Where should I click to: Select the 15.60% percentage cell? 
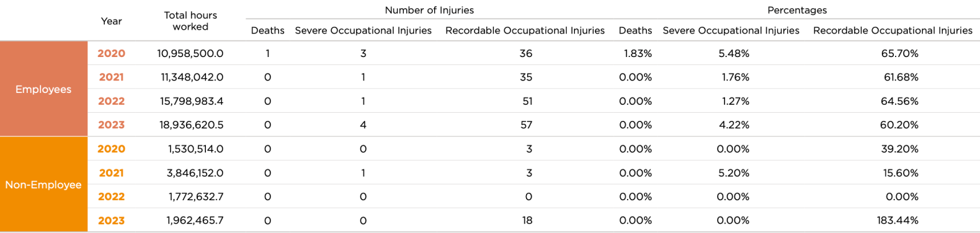tap(901, 173)
